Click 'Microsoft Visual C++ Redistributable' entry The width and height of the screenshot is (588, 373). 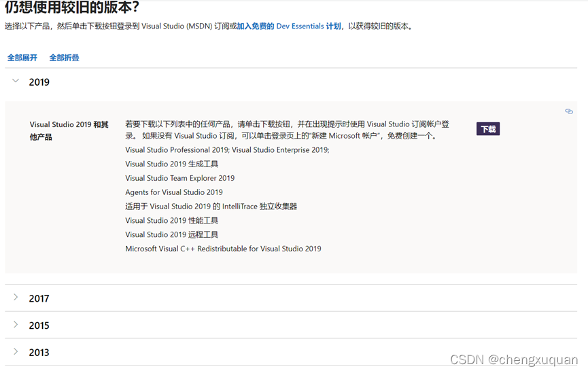pyautogui.click(x=223, y=249)
